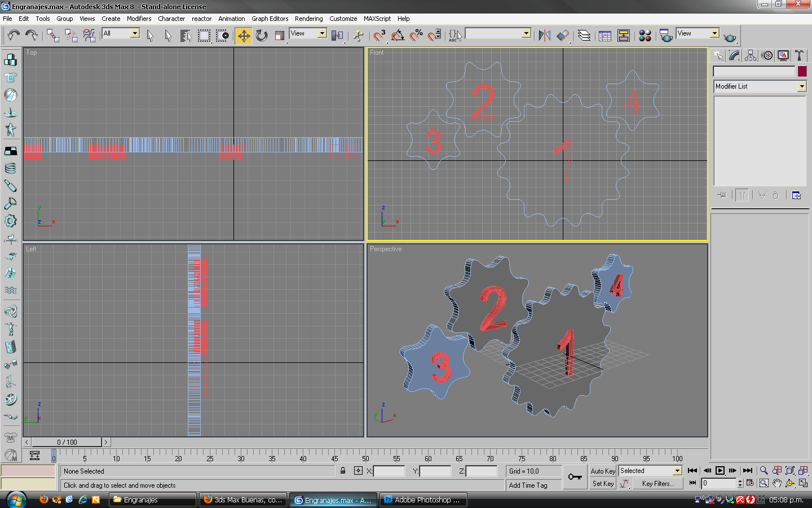Click the Maximize Viewport Toggle icon
Viewport: 812px width, 508px height.
[803, 483]
